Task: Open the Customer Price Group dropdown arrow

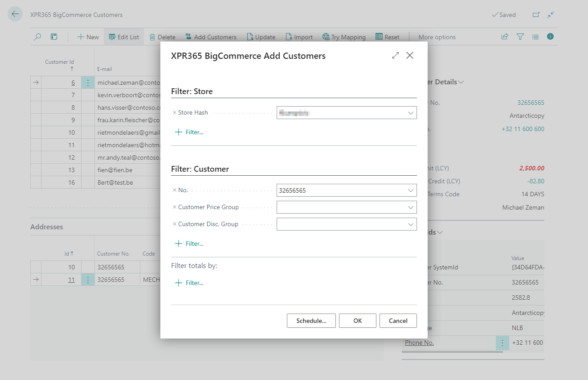Action: [411, 207]
